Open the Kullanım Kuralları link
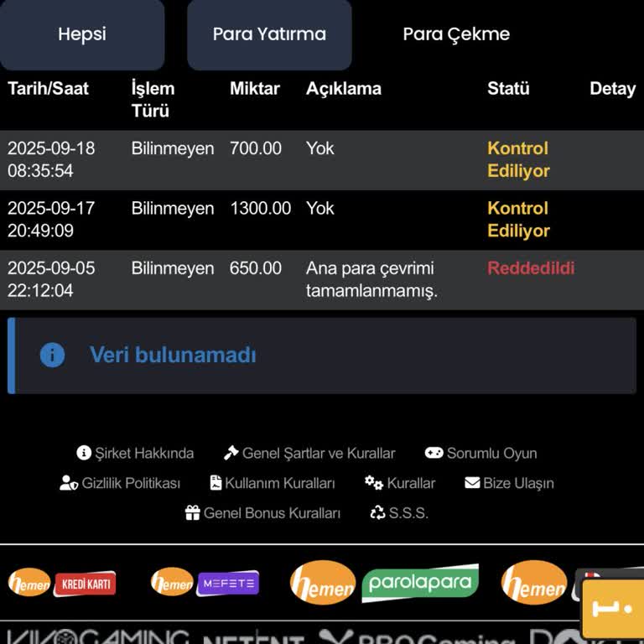The width and height of the screenshot is (644, 644). click(x=280, y=483)
